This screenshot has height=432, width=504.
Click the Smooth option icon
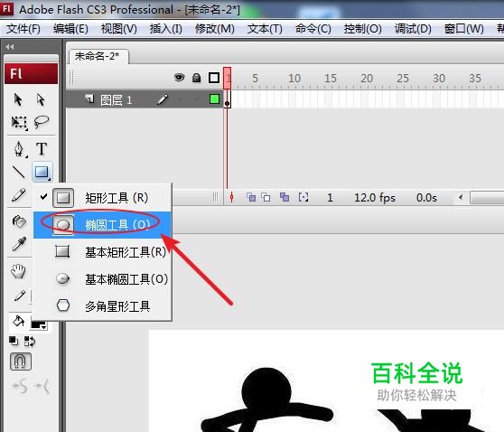(x=20, y=386)
